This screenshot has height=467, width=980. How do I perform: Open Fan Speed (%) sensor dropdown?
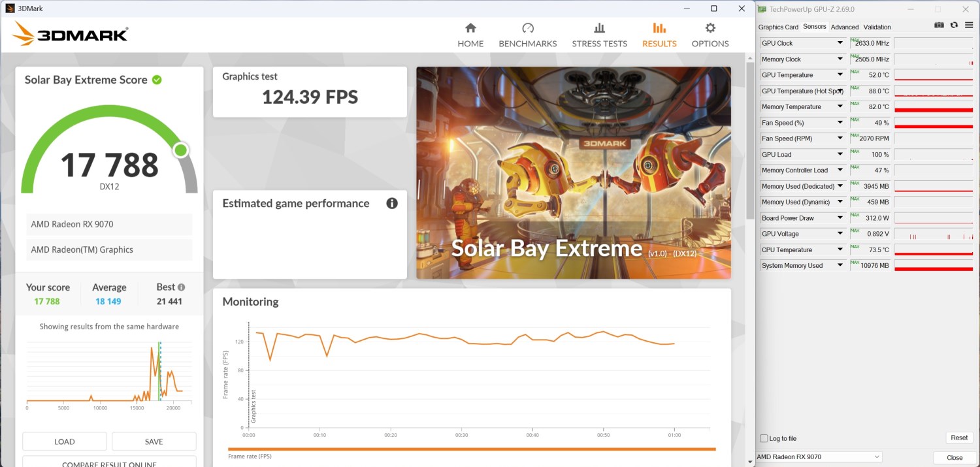pyautogui.click(x=840, y=123)
